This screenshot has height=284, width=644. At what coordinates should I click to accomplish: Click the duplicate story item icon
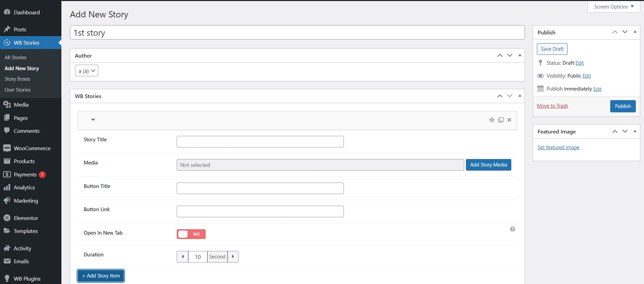(x=501, y=120)
